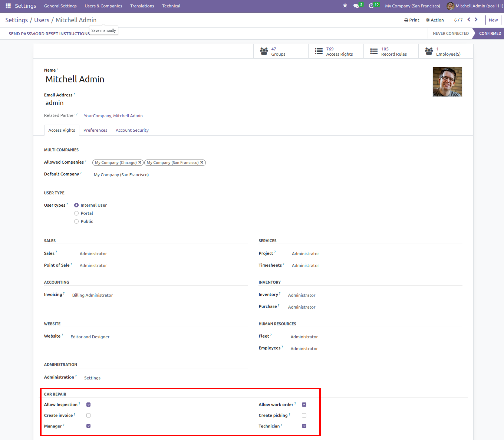
Task: Open the 105 Record Rules button
Action: click(x=391, y=52)
